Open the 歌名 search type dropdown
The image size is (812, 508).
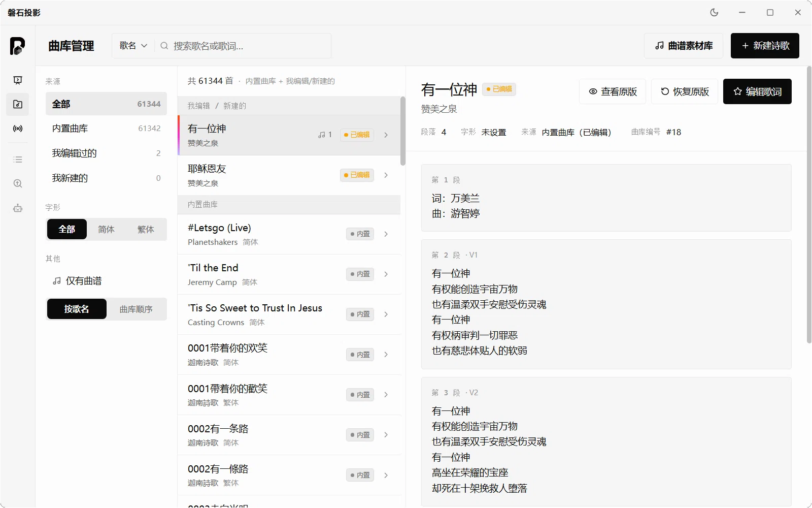pyautogui.click(x=133, y=46)
